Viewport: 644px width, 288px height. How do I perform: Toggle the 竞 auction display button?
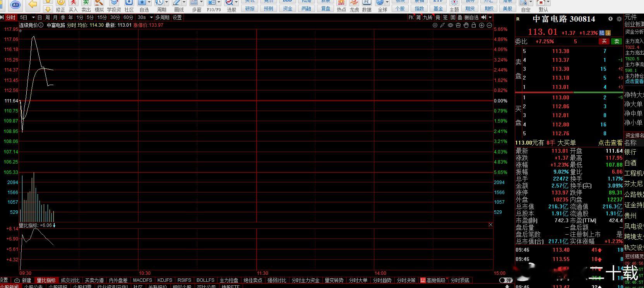pyautogui.click(x=438, y=17)
